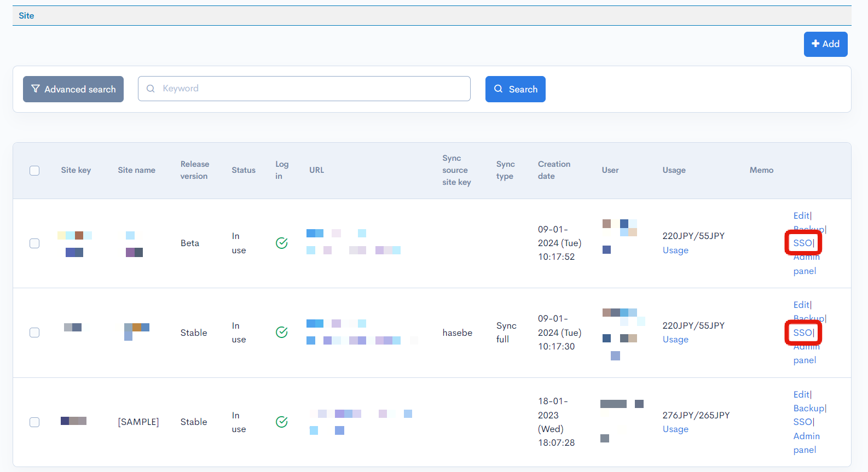The image size is (868, 472).
Task: Click the Release version column header
Action: (195, 170)
